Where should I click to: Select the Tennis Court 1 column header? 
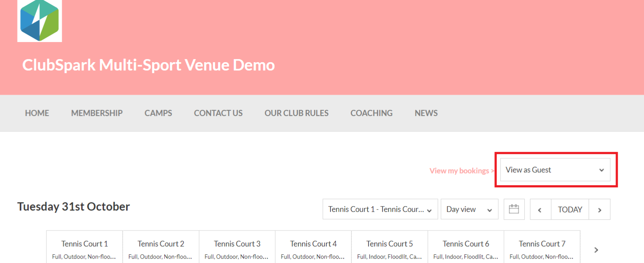[x=84, y=247]
